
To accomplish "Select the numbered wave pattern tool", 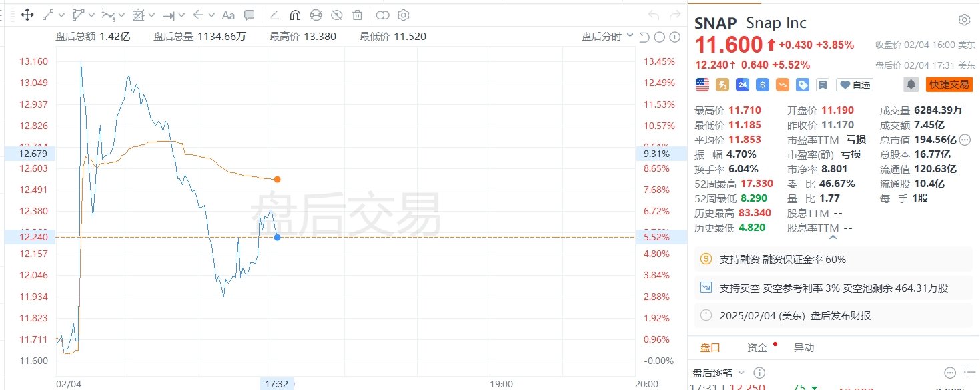I will 109,15.
